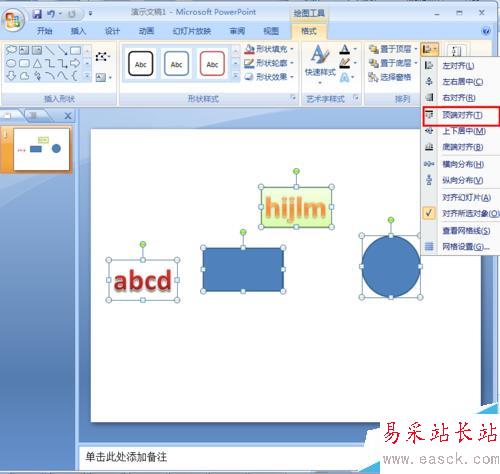Select the triangle shape tool
This screenshot has width=500, height=474.
(x=37, y=63)
